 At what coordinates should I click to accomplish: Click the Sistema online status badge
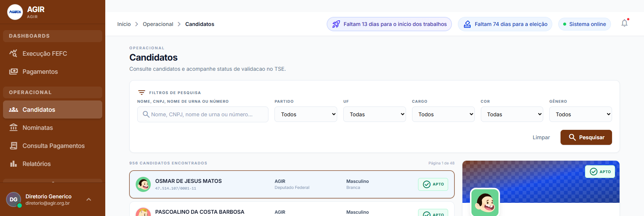coord(585,24)
